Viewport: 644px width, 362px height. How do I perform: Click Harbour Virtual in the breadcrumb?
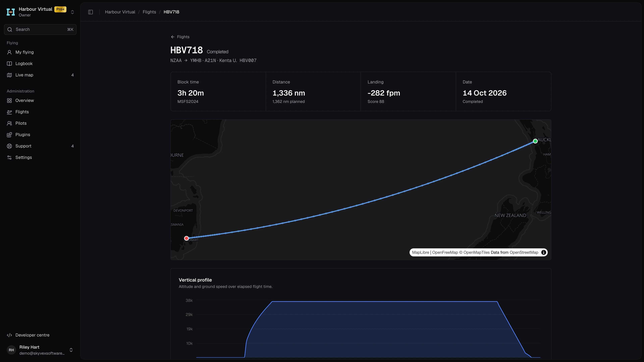point(120,12)
